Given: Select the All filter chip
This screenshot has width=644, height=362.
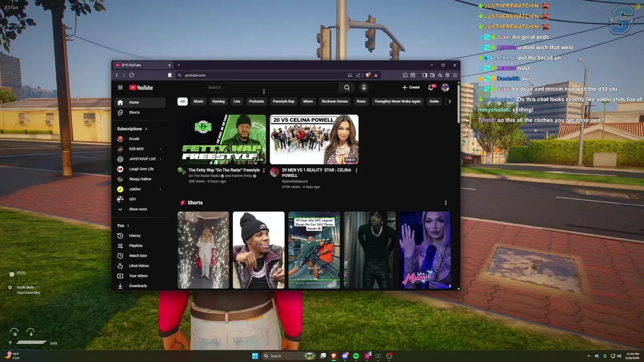Looking at the screenshot, I should coord(183,102).
